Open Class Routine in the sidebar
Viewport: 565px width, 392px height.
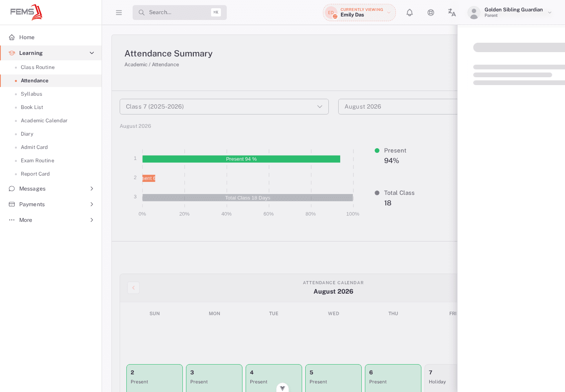coord(38,67)
